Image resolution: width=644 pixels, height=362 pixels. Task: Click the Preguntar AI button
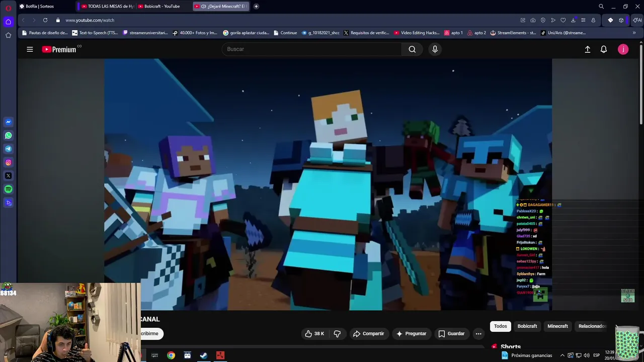pyautogui.click(x=411, y=333)
